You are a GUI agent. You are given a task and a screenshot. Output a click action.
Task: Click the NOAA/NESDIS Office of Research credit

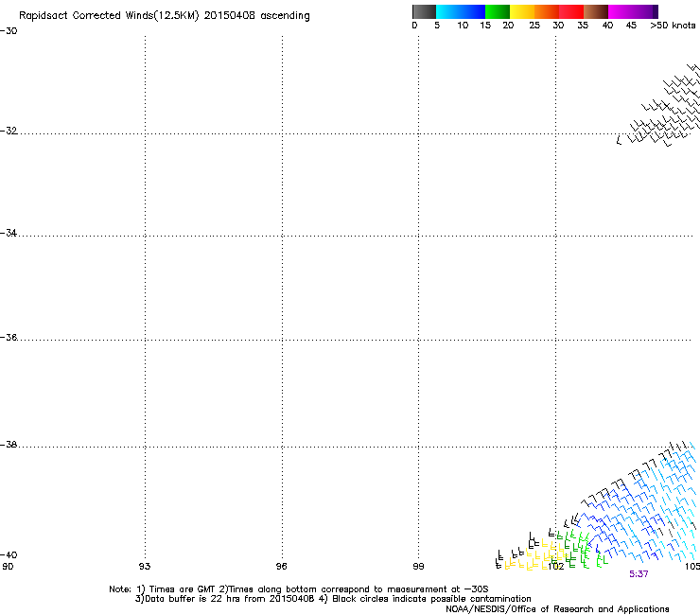click(557, 609)
